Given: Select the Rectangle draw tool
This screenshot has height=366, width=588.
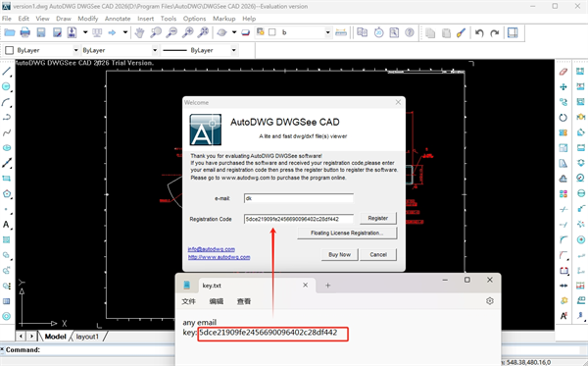Looking at the screenshot, I should click(7, 179).
